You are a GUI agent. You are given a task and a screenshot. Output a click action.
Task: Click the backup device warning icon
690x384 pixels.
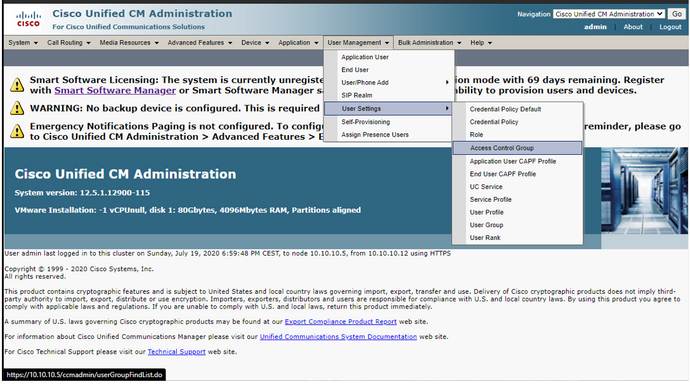point(17,108)
